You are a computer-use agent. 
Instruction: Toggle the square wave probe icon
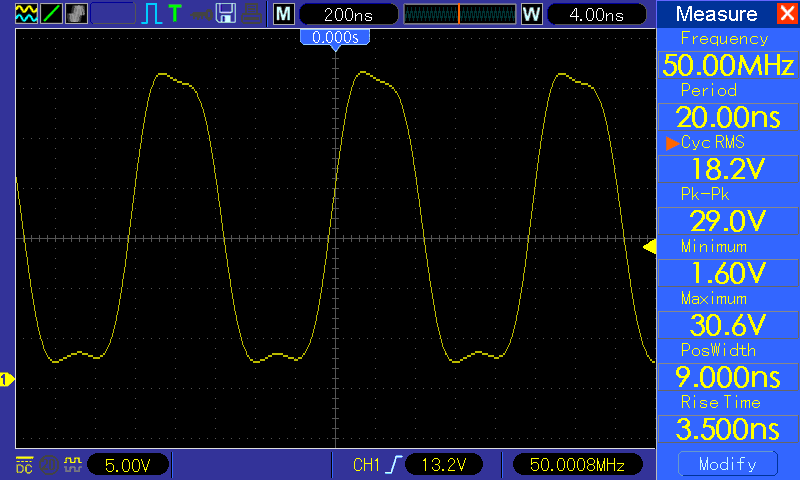click(x=72, y=464)
